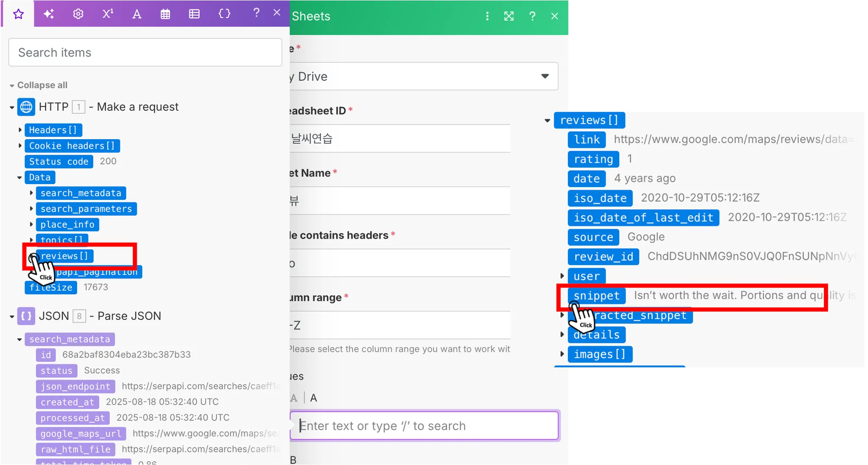Viewport: 868px width, 465px height.
Task: Collapse the Data tree node
Action: (x=19, y=177)
